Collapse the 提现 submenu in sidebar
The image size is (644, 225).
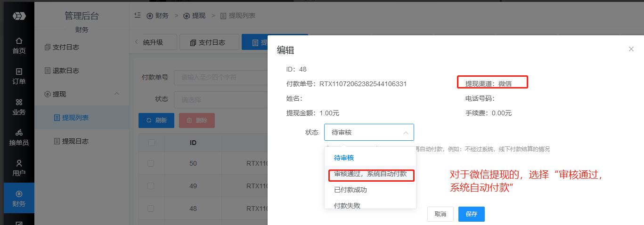pyautogui.click(x=117, y=94)
